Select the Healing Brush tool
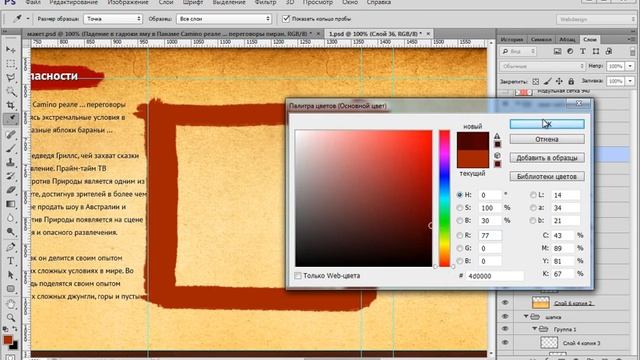 tap(11, 135)
